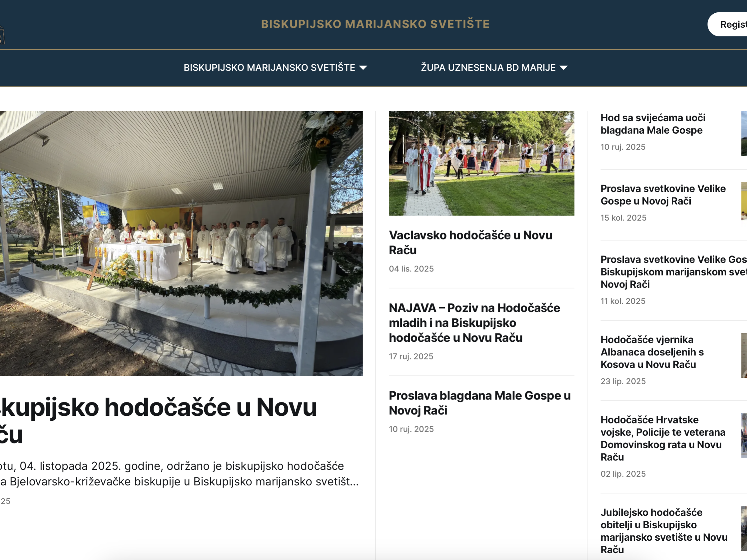Open Hodočašće Hrvatske vojske, Policije article
This screenshot has height=560, width=747.
pos(662,438)
